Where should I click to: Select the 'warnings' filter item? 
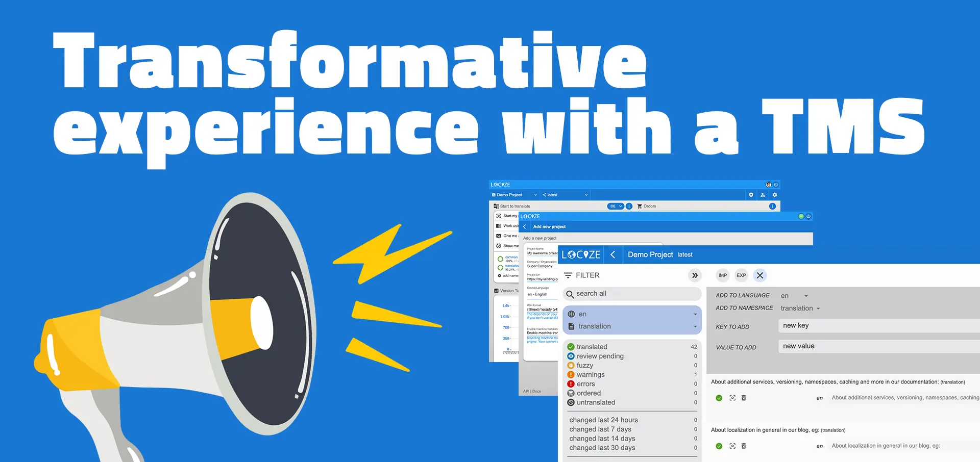591,375
